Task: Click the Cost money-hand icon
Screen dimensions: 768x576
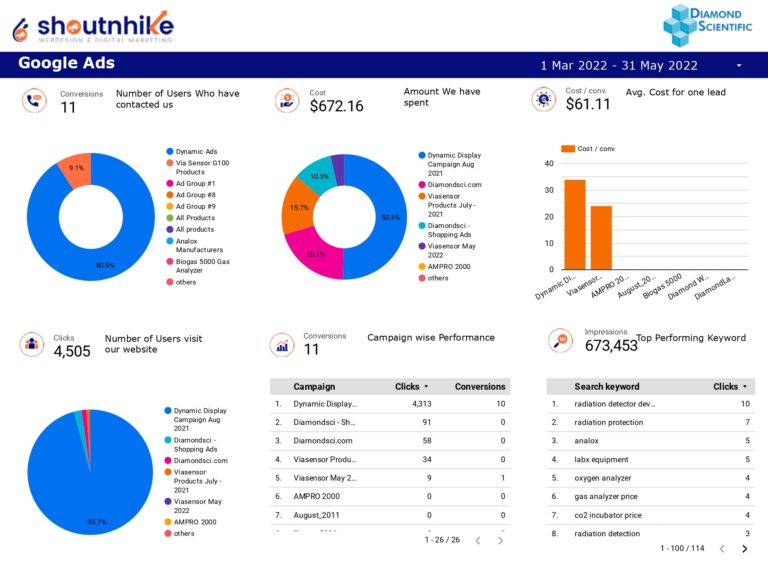Action: (287, 100)
